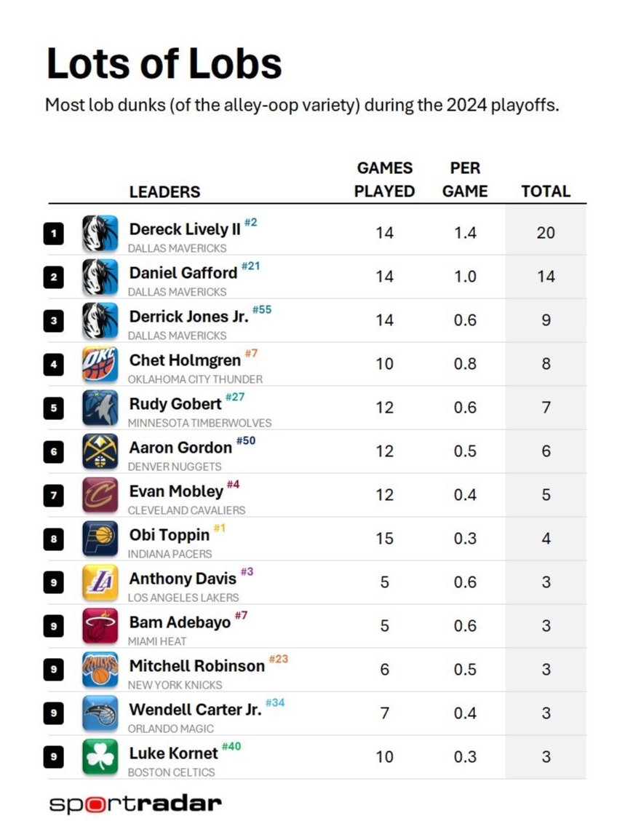Click the New York Knicks logo

coord(100,670)
